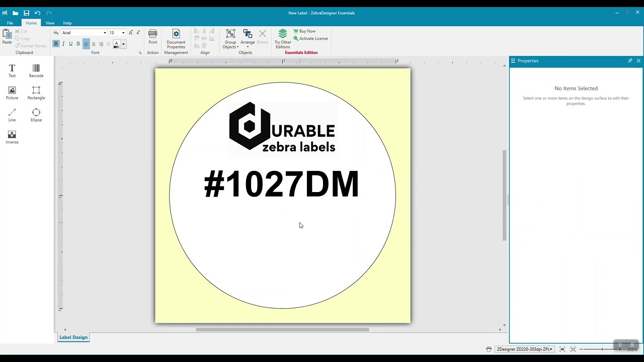This screenshot has height=362, width=644.
Task: Open the Arial font name dropdown
Action: click(105, 33)
